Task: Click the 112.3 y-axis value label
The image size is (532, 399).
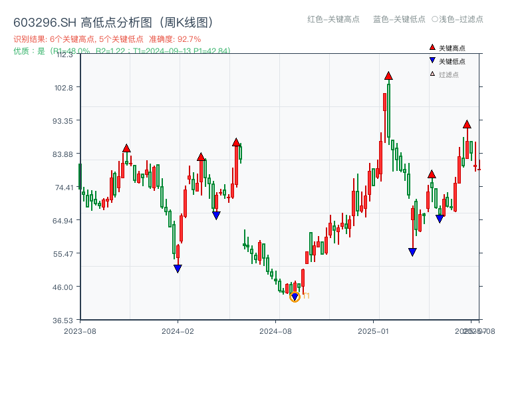Action: click(x=65, y=57)
